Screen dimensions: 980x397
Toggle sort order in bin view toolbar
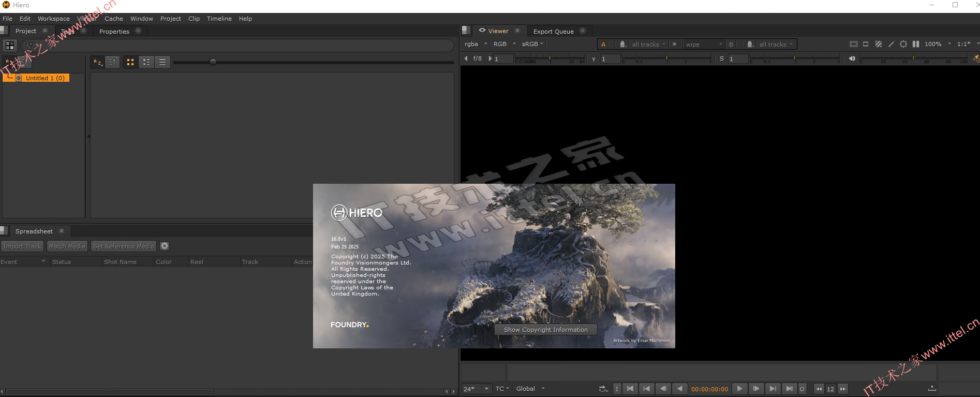[x=112, y=62]
